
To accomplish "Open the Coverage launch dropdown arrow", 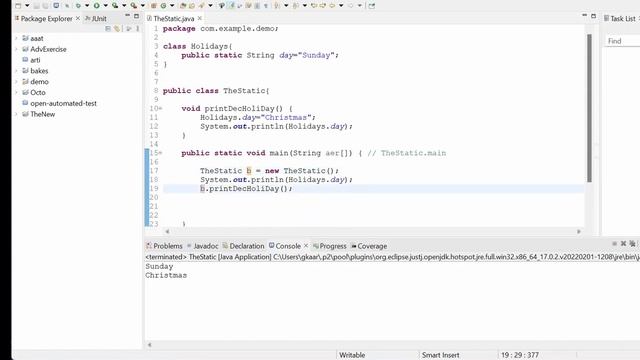I will click(124, 6).
